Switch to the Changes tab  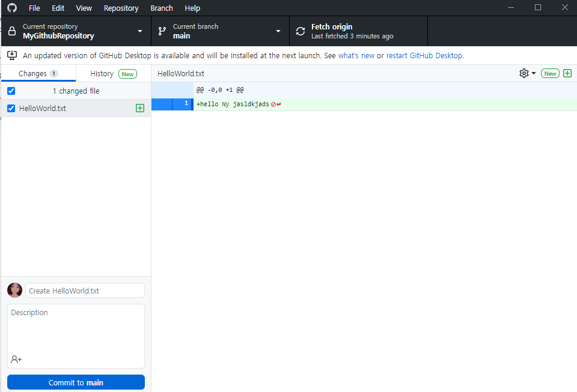click(x=38, y=73)
